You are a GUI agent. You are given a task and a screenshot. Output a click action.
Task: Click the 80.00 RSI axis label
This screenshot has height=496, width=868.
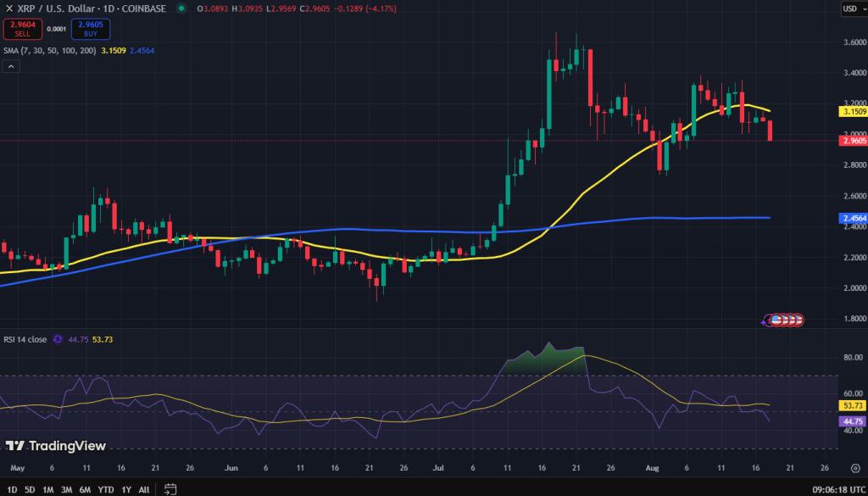point(853,358)
